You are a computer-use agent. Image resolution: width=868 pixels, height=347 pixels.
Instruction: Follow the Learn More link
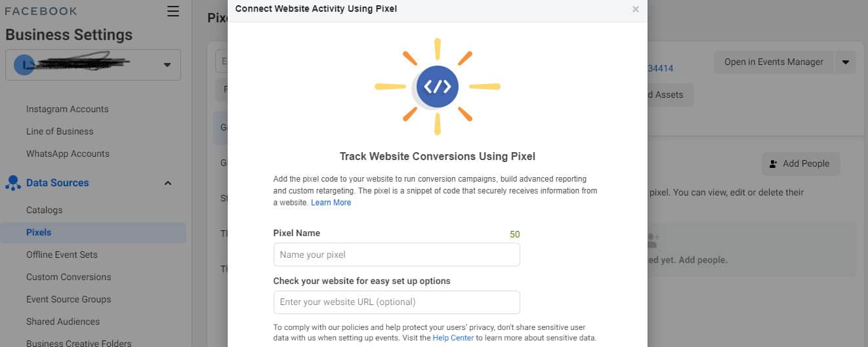click(331, 203)
